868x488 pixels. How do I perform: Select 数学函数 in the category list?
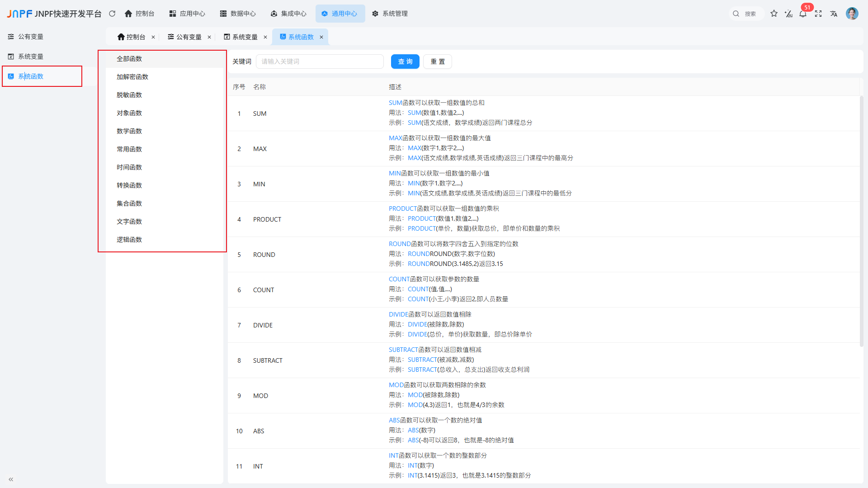click(129, 131)
